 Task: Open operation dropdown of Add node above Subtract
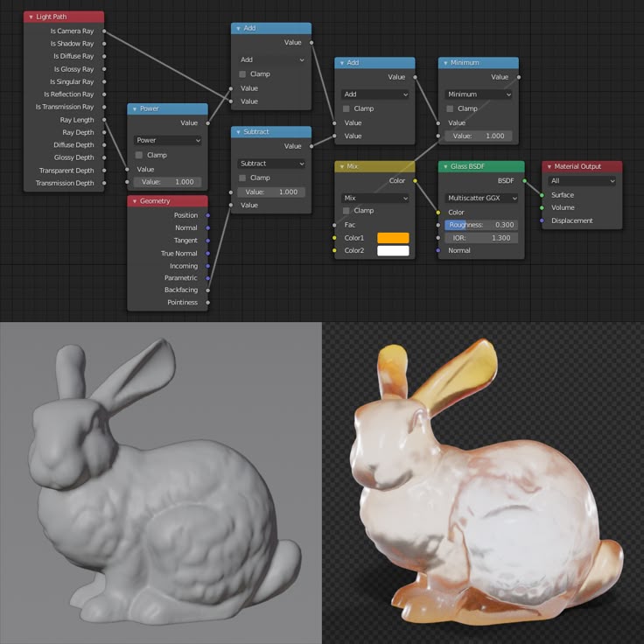pos(271,60)
